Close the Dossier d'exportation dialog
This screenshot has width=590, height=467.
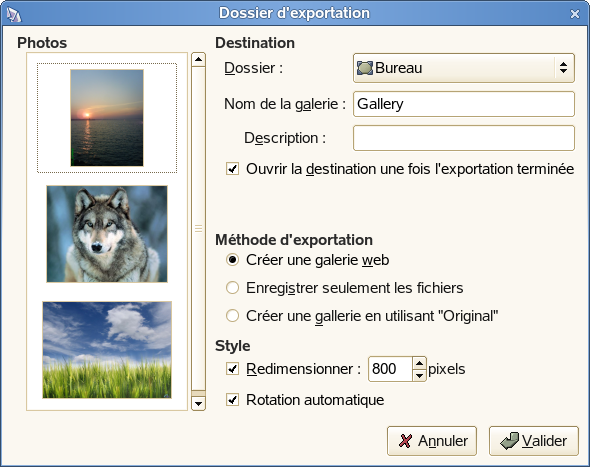click(x=575, y=14)
